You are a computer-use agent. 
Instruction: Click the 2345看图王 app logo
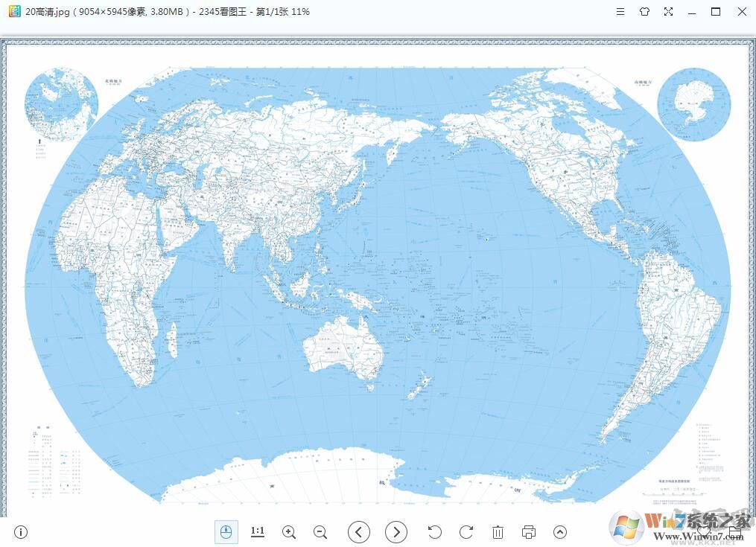[15, 11]
